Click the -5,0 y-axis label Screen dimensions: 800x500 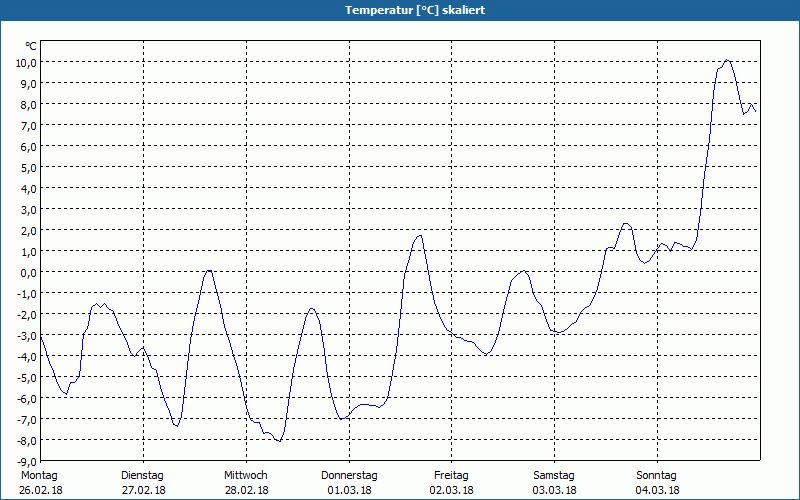click(27, 377)
